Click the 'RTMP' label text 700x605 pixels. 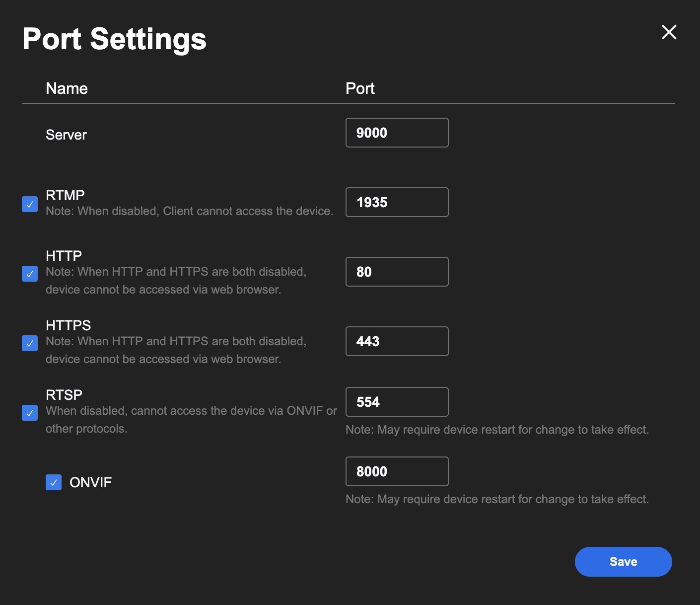[65, 195]
